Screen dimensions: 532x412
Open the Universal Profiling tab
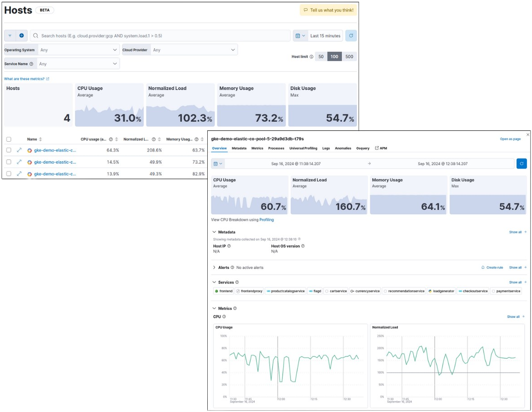coord(303,148)
